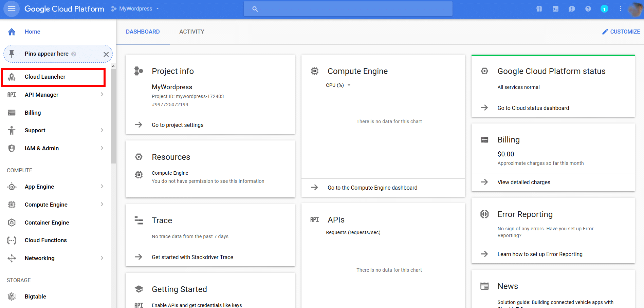Click the IAM & Admin shield icon

12,148
